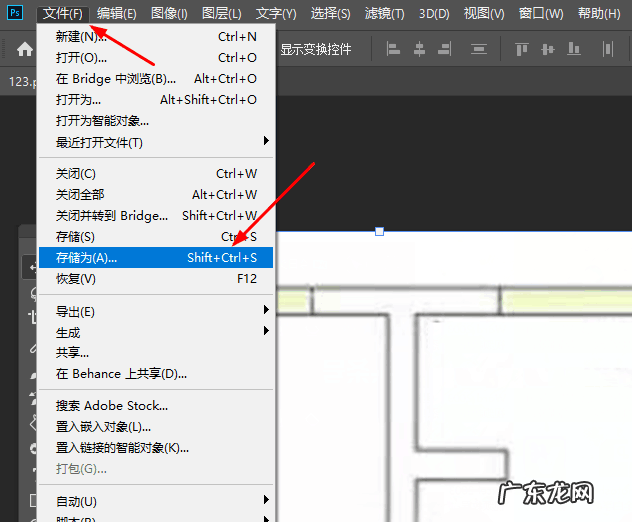This screenshot has width=632, height=522.
Task: Click the Home icon in options bar
Action: click(25, 50)
